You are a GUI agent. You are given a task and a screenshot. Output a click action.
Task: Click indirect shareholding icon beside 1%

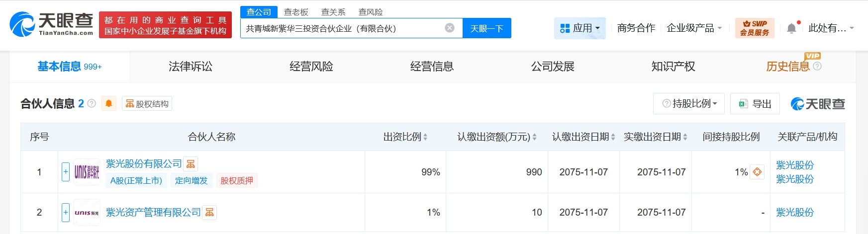(x=757, y=172)
